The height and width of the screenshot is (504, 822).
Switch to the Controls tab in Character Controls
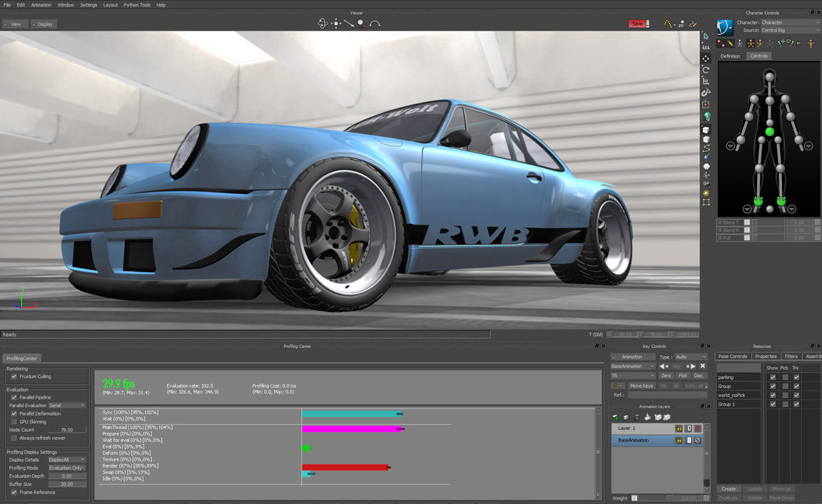[759, 55]
